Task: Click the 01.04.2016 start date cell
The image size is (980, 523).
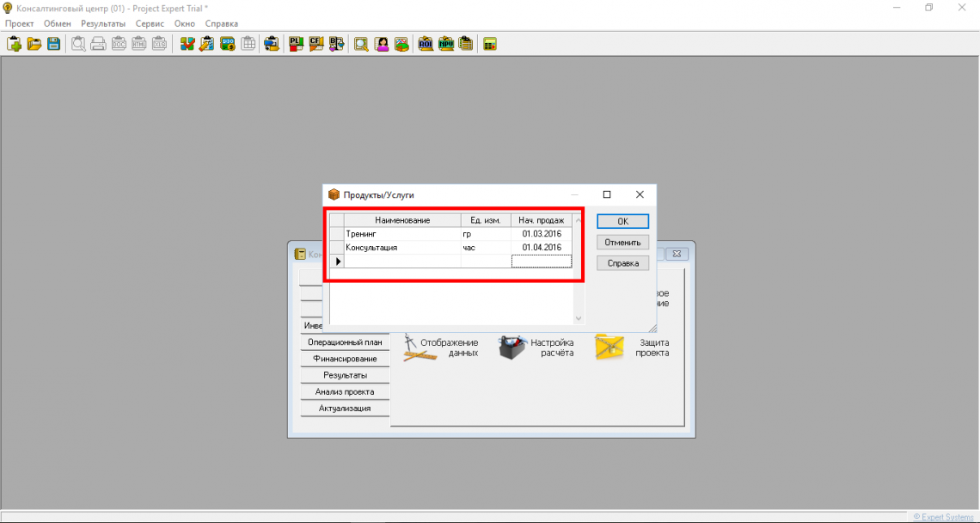Action: coord(541,248)
